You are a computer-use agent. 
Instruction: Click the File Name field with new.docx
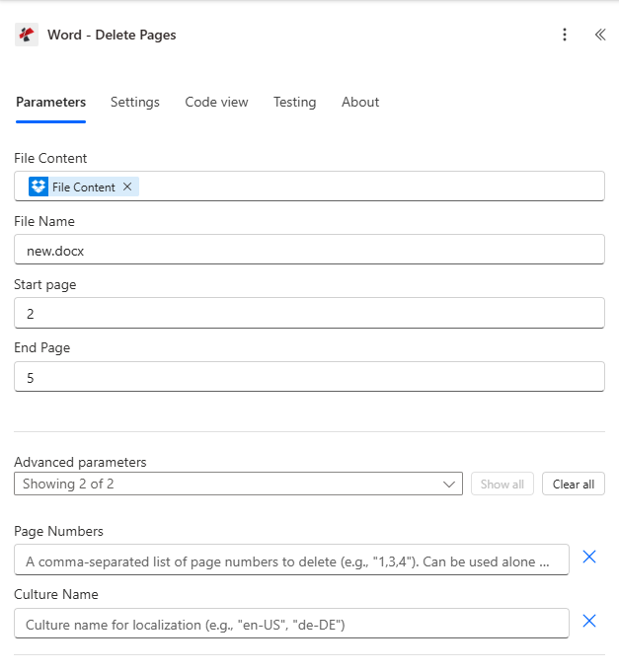click(x=310, y=250)
